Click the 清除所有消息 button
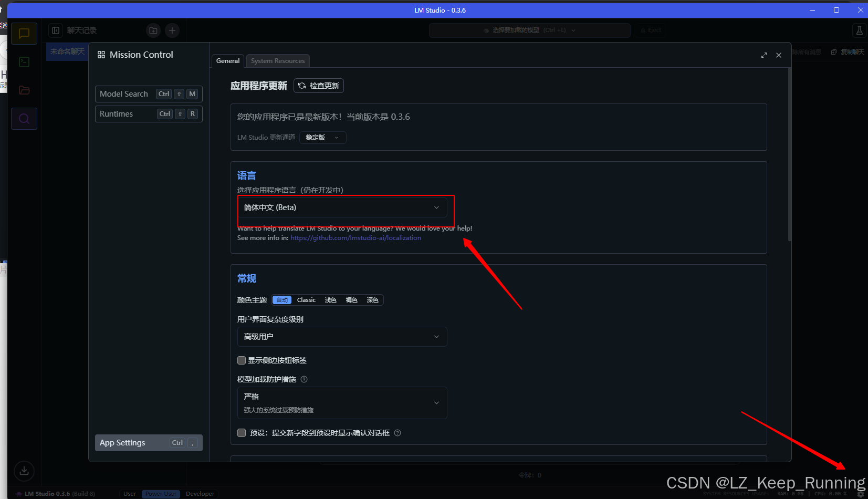The image size is (868, 499). tap(806, 52)
